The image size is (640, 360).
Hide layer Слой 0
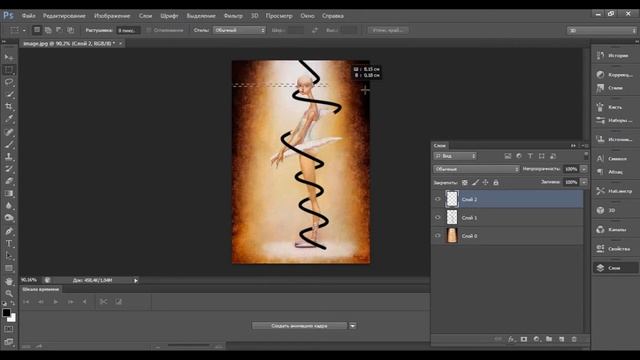(438, 236)
